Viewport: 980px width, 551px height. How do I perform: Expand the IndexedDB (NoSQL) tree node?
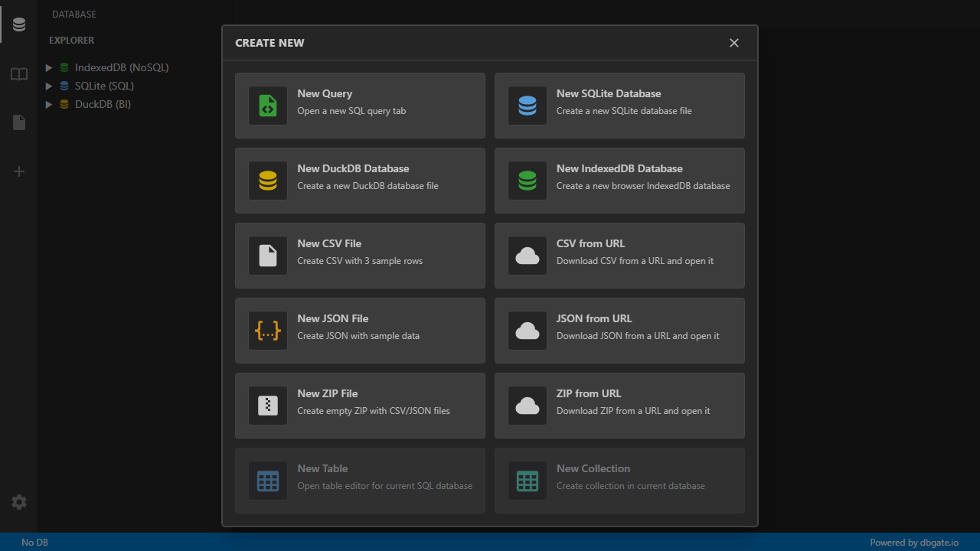pos(49,67)
